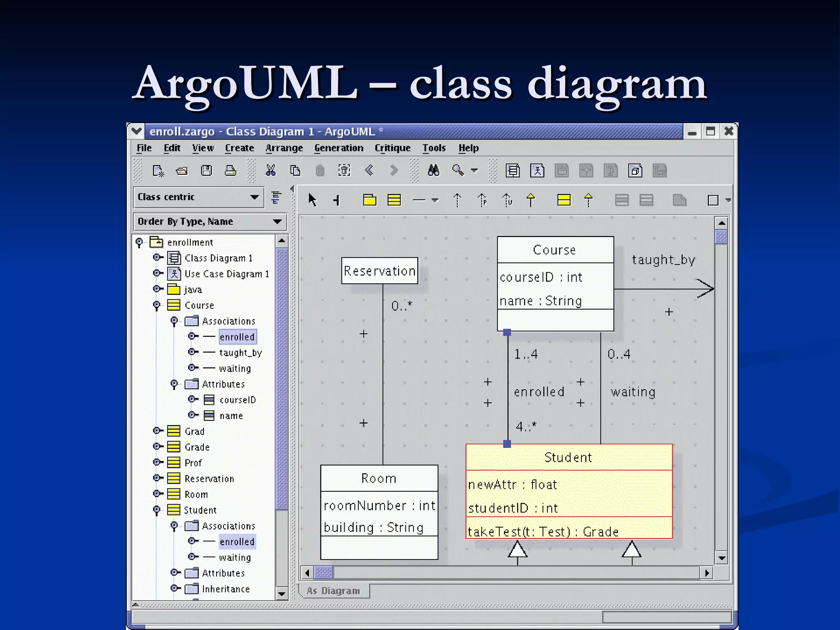This screenshot has width=840, height=630.
Task: Open the shape tool dropdown arrow
Action: [728, 200]
